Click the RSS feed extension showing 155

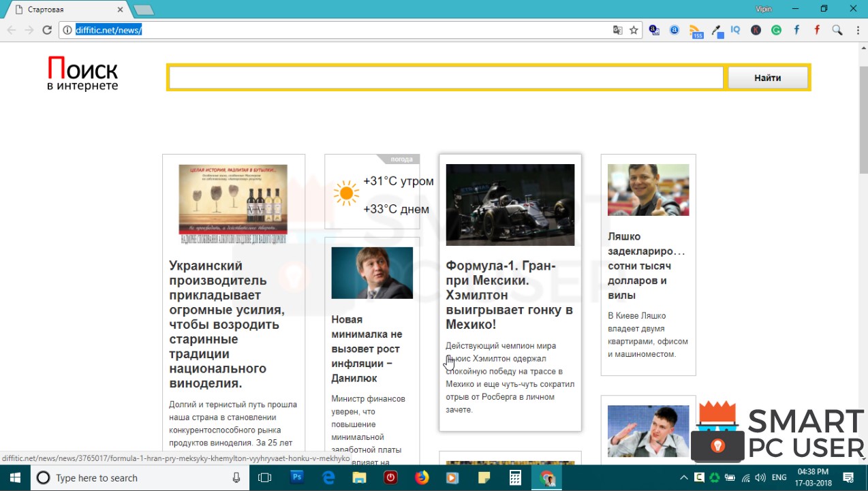click(x=697, y=30)
